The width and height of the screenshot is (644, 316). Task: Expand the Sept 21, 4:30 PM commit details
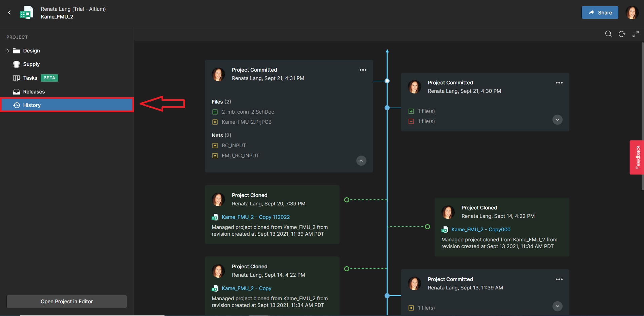[557, 120]
